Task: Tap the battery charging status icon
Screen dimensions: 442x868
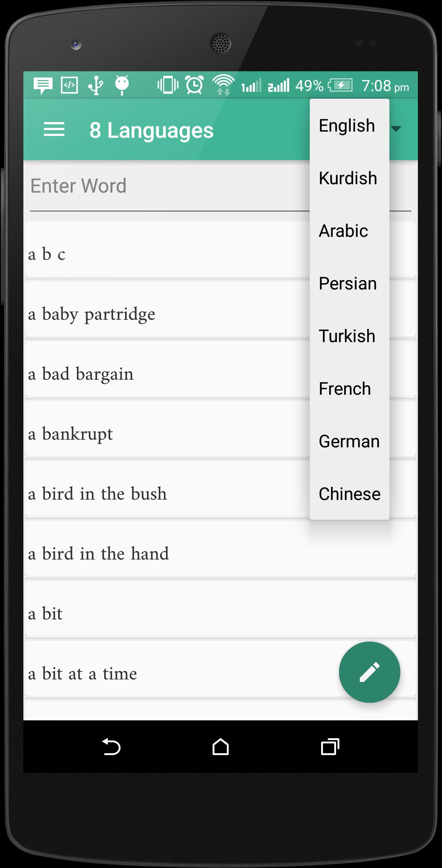Action: (340, 86)
